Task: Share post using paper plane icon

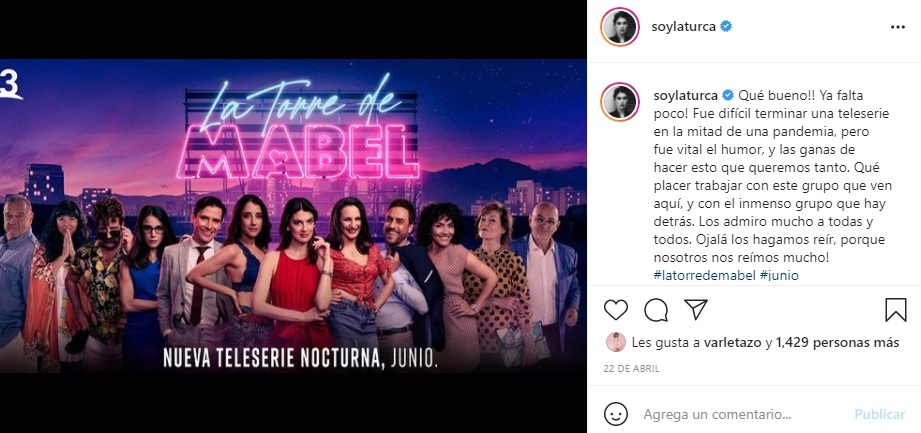Action: tap(695, 309)
